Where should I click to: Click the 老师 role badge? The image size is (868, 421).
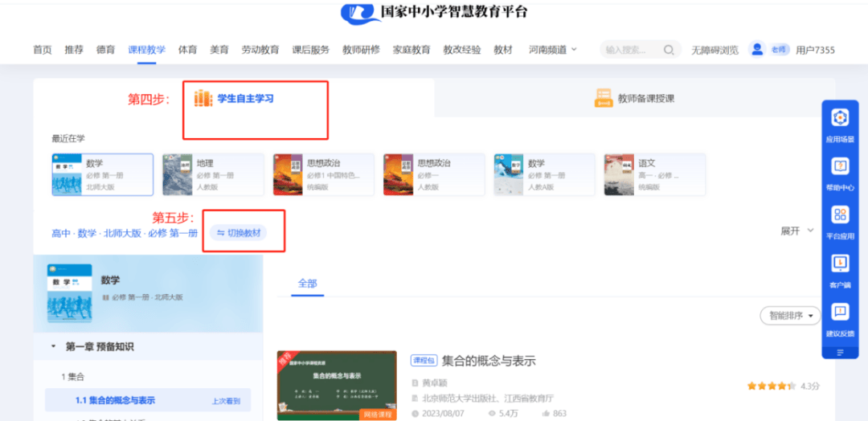pyautogui.click(x=778, y=50)
